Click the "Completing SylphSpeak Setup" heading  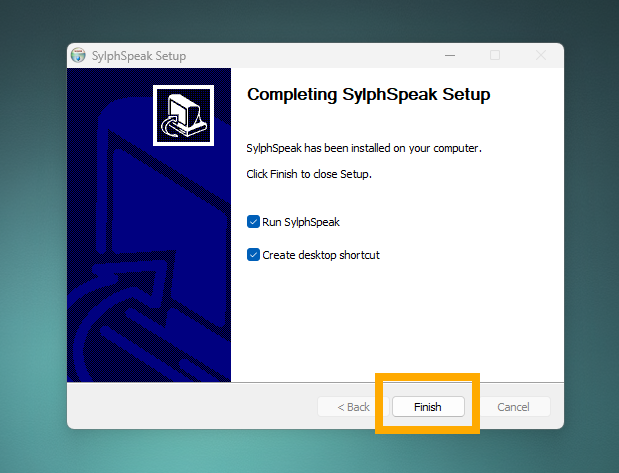pyautogui.click(x=368, y=94)
